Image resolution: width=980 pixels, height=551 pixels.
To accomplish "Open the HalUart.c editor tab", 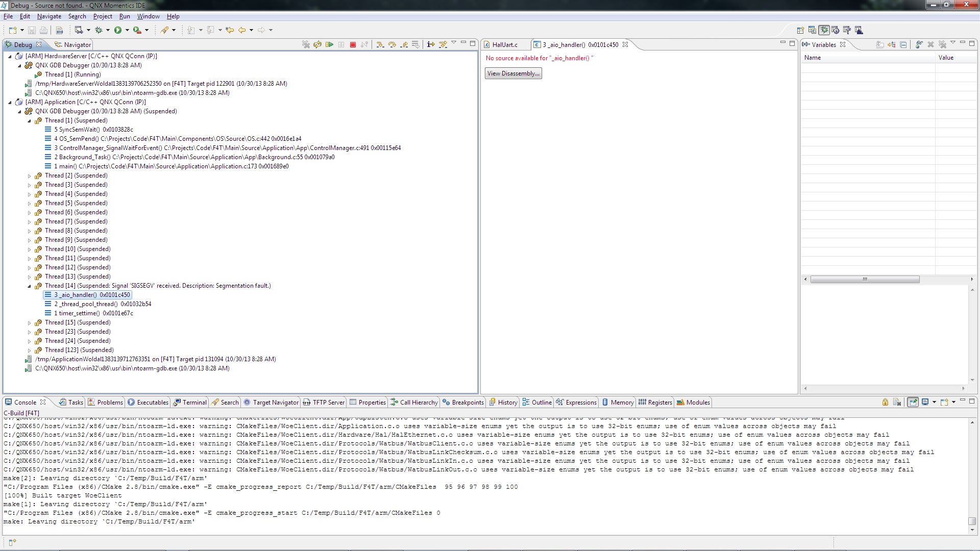I will point(504,45).
